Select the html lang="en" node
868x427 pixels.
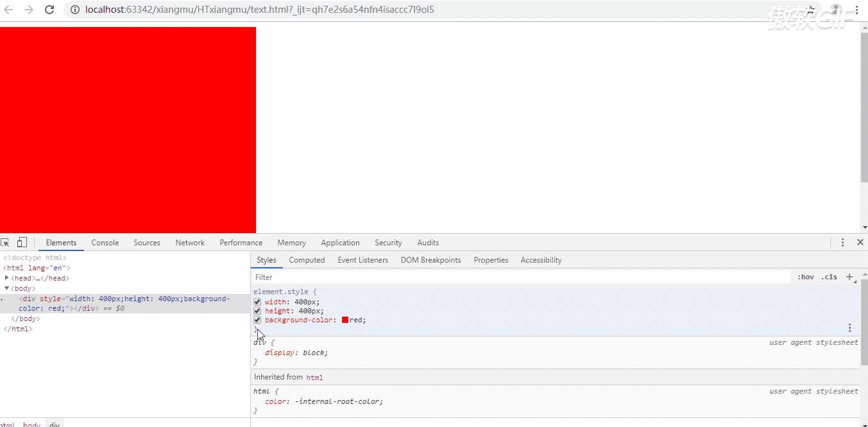tap(37, 268)
